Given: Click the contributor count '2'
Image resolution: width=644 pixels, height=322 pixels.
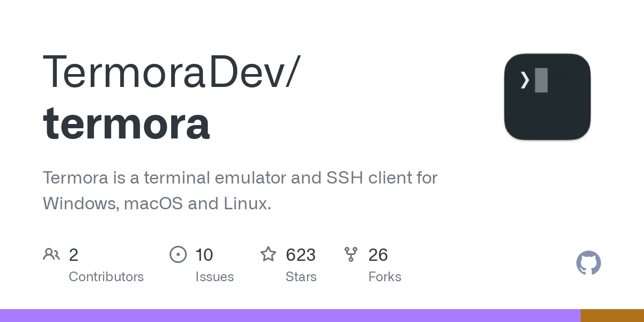Looking at the screenshot, I should tap(74, 254).
